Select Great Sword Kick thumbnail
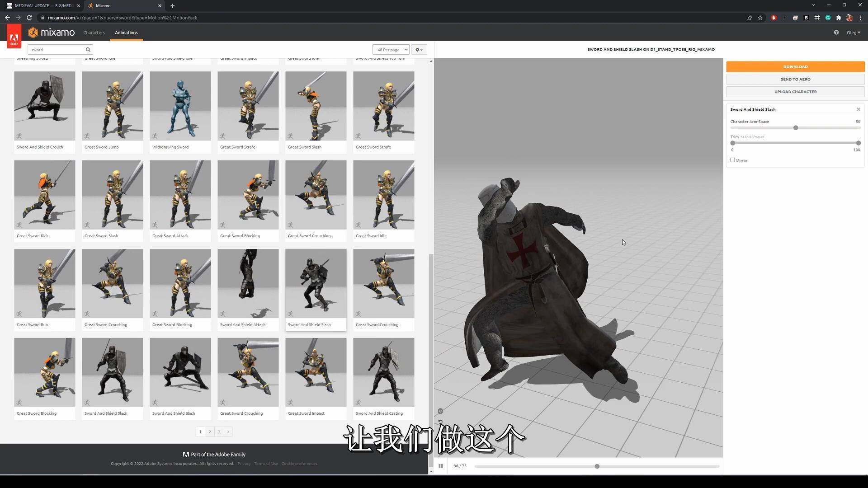 point(45,195)
